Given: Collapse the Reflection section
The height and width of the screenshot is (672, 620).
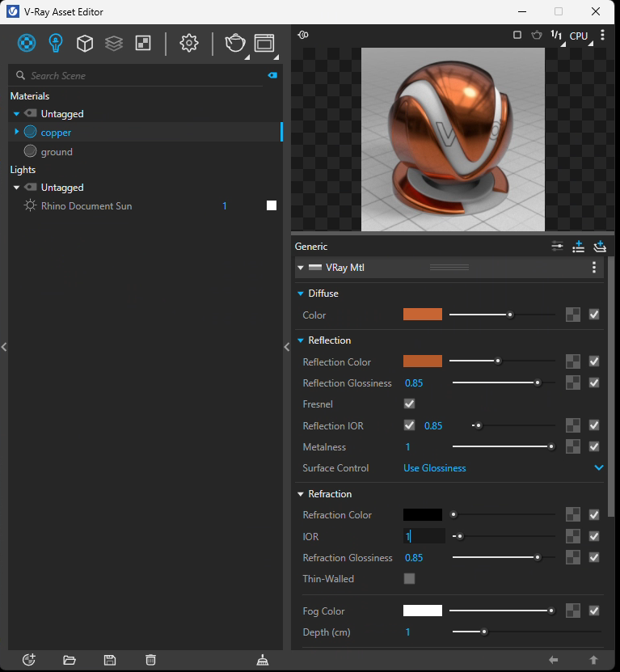Looking at the screenshot, I should [301, 340].
